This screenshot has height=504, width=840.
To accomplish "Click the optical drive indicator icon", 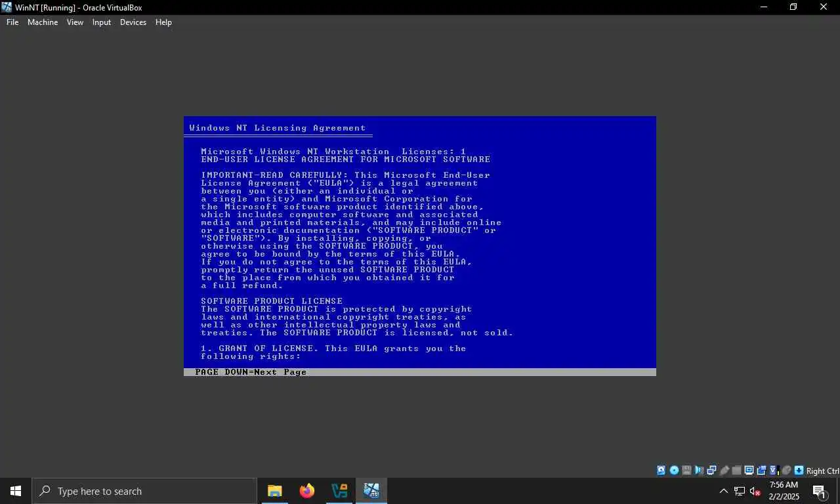I will [x=674, y=471].
